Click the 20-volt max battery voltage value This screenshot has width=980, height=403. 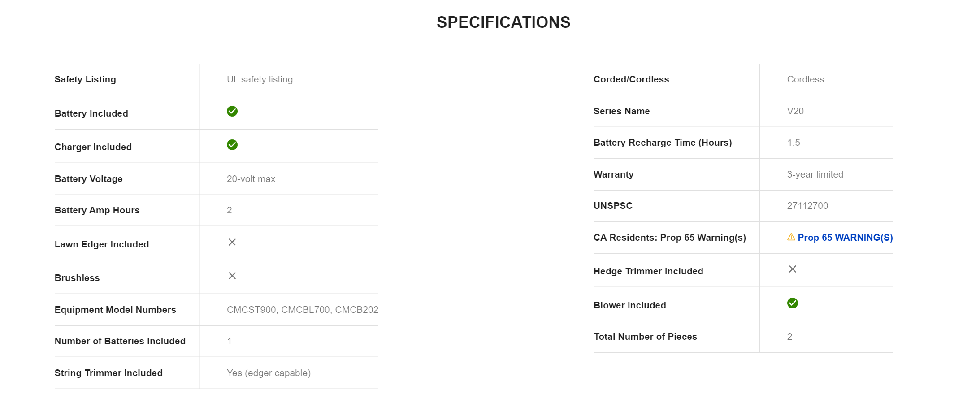(251, 179)
